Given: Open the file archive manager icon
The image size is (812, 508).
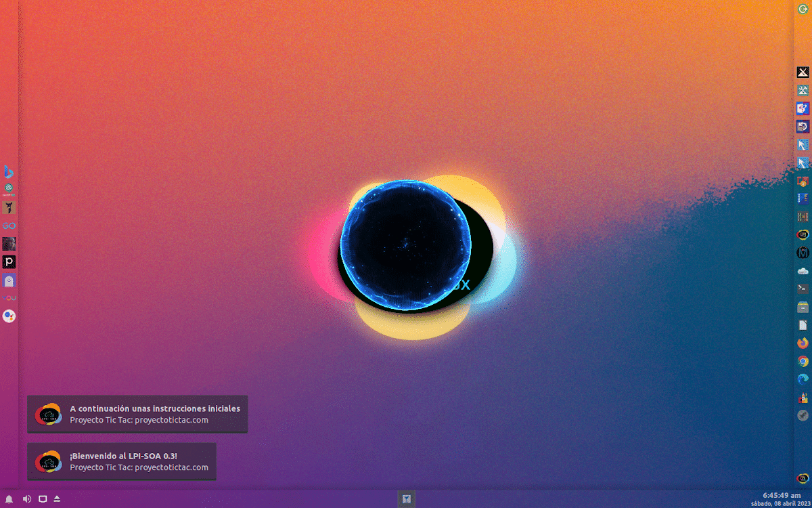Looking at the screenshot, I should (x=803, y=307).
